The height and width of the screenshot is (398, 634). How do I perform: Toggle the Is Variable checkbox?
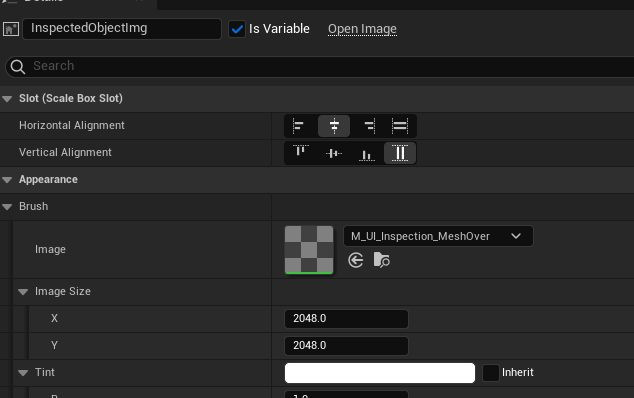click(x=237, y=29)
